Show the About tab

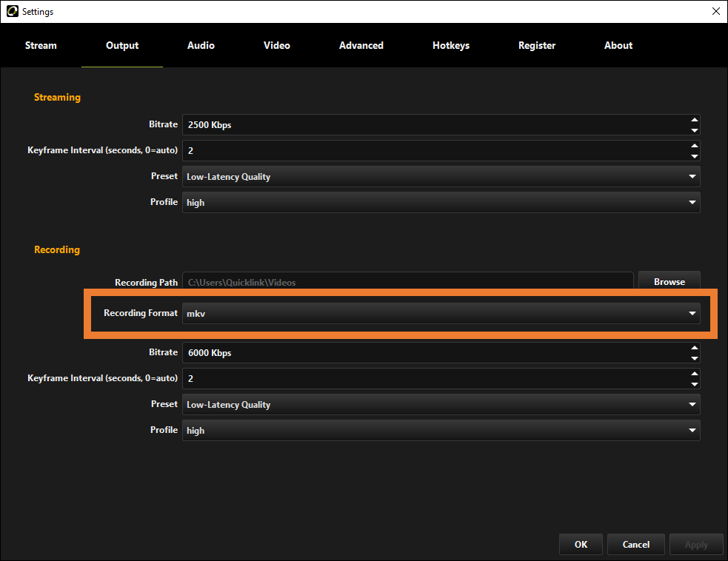pos(618,45)
